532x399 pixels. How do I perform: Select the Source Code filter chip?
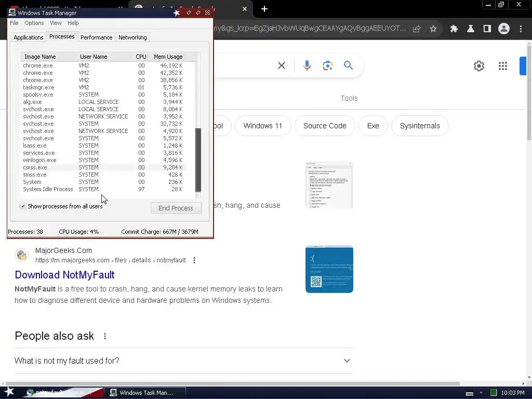325,126
